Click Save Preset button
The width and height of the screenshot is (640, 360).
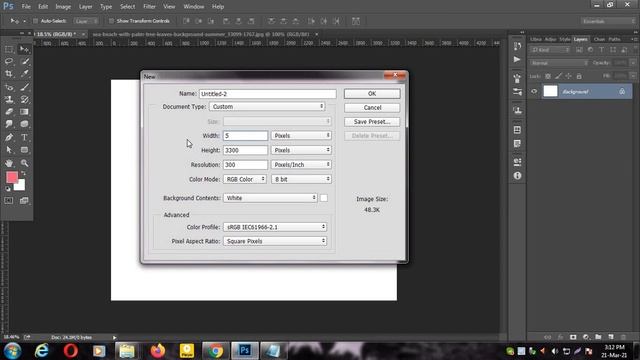tap(372, 122)
